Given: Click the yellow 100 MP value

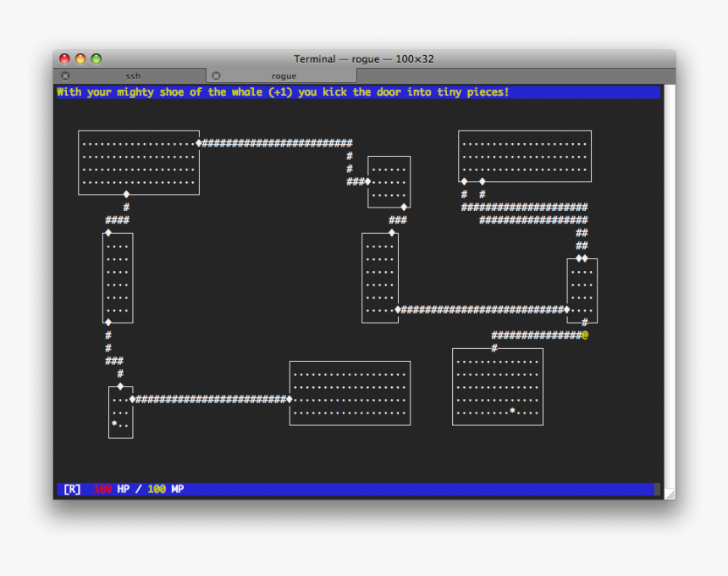Looking at the screenshot, I should [157, 489].
